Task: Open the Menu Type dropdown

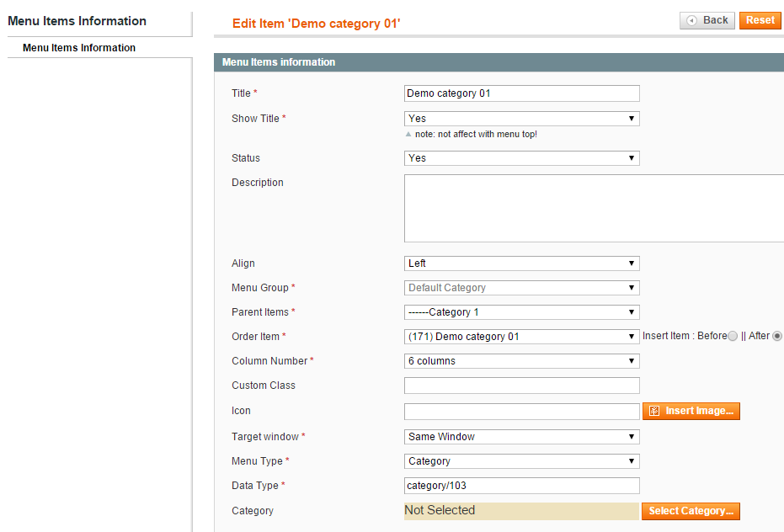Action: tap(521, 461)
